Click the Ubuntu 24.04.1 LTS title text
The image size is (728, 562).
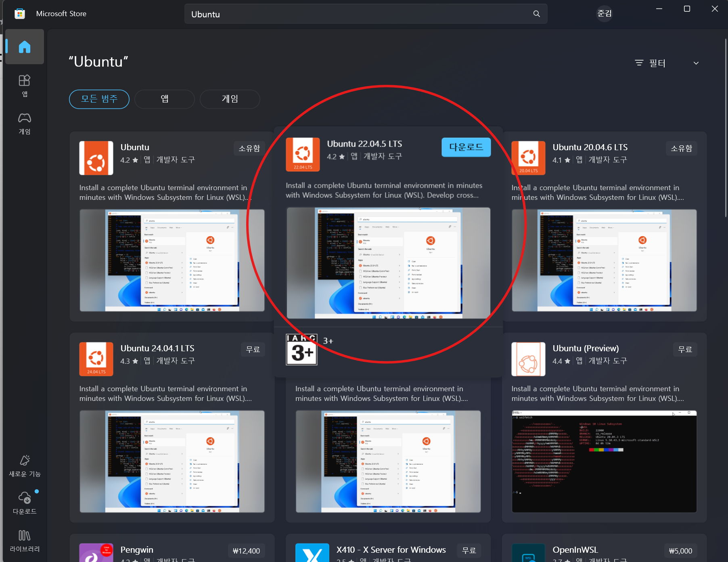[157, 348]
